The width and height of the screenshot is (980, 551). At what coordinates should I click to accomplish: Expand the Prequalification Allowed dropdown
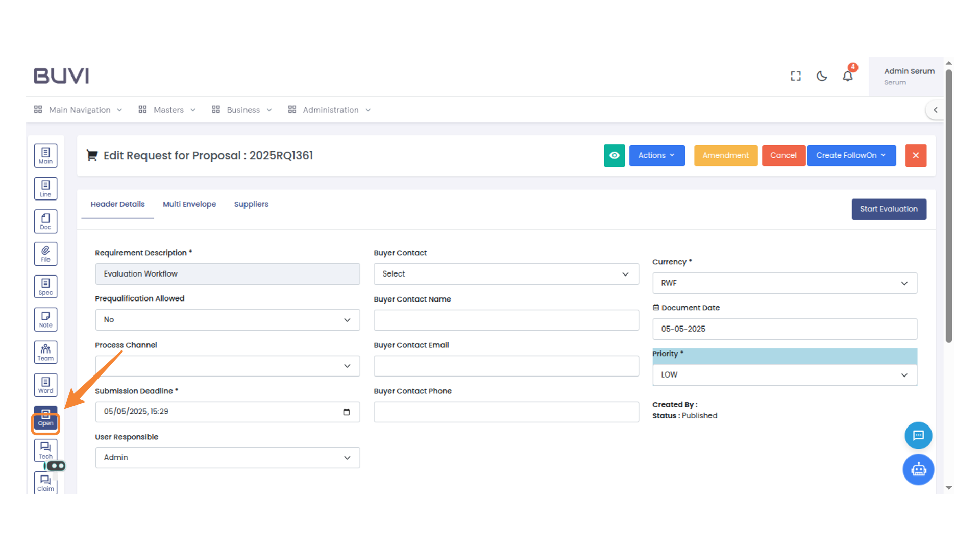click(228, 320)
